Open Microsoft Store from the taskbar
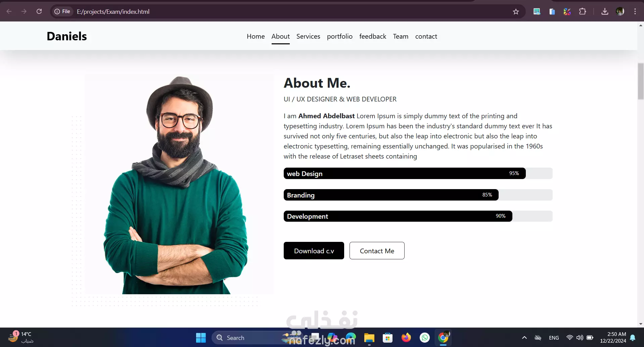 click(x=388, y=338)
